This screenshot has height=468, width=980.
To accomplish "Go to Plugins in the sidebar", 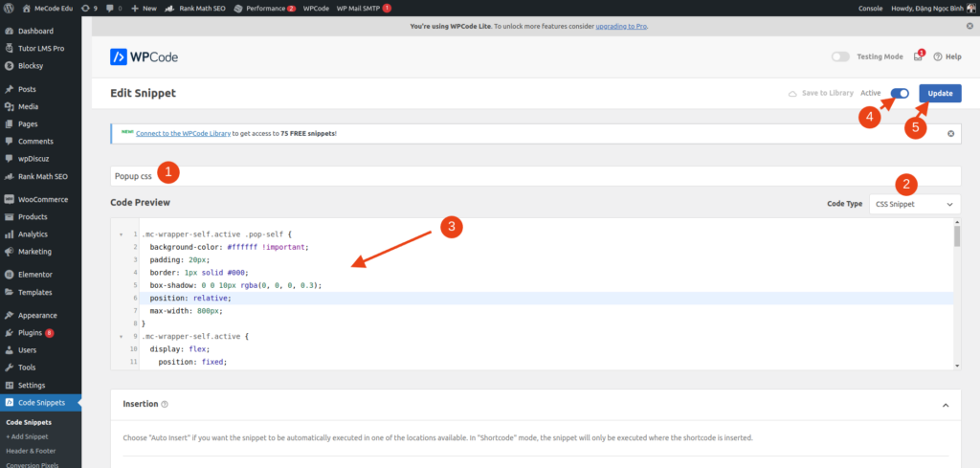I will pos(31,332).
